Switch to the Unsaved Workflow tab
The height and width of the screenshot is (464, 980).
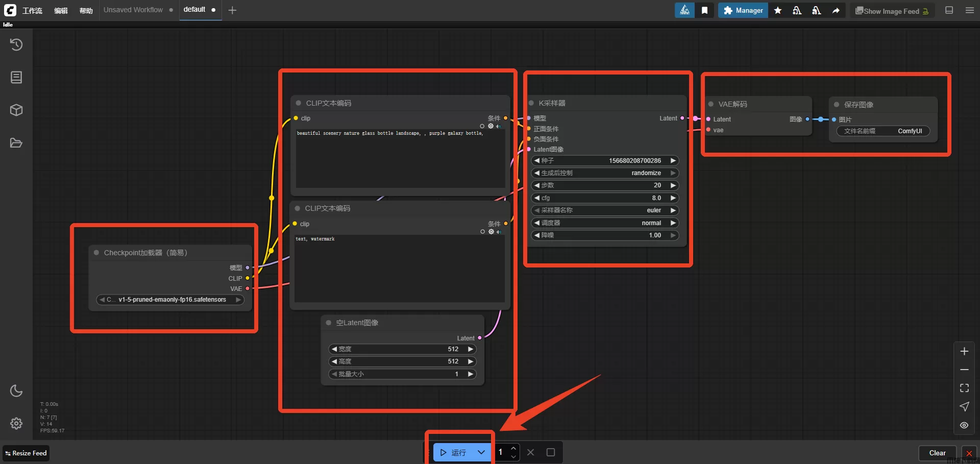pos(133,10)
